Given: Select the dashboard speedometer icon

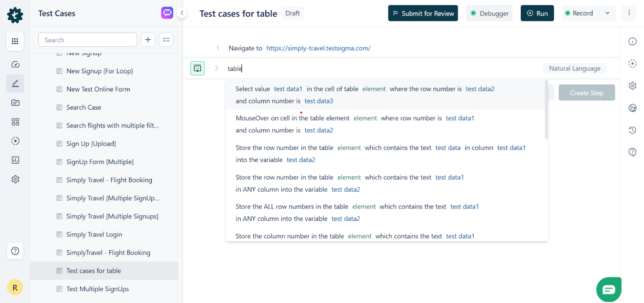Looking at the screenshot, I should [x=15, y=64].
